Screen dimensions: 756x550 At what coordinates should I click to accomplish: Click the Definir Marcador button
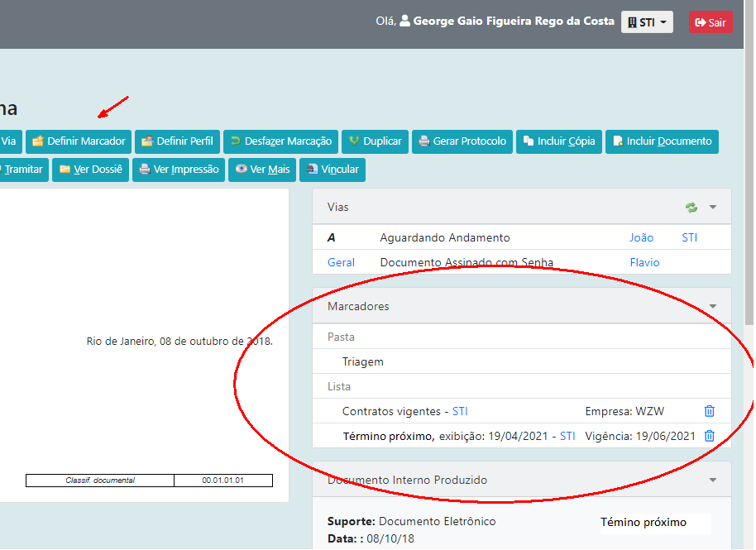tap(79, 141)
